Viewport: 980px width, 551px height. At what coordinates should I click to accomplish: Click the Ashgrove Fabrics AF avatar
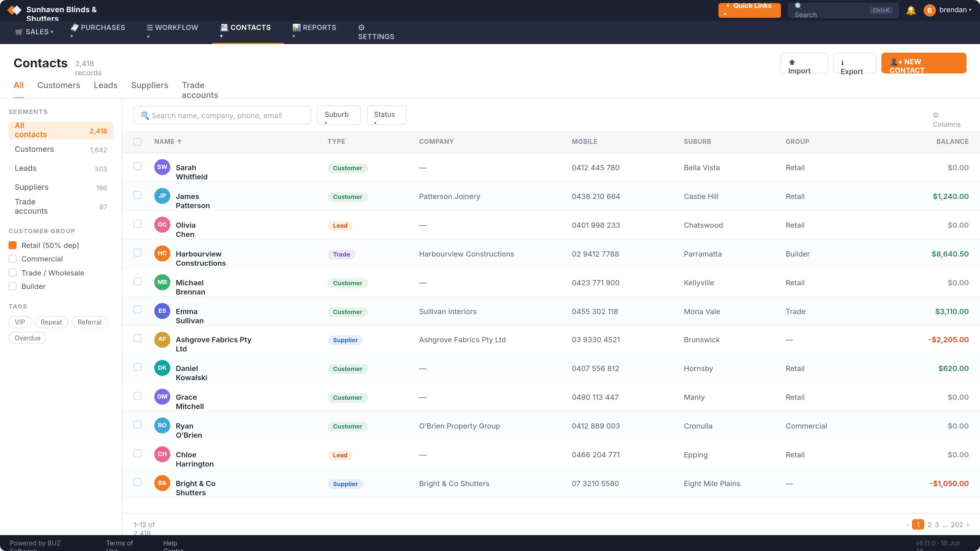[162, 339]
